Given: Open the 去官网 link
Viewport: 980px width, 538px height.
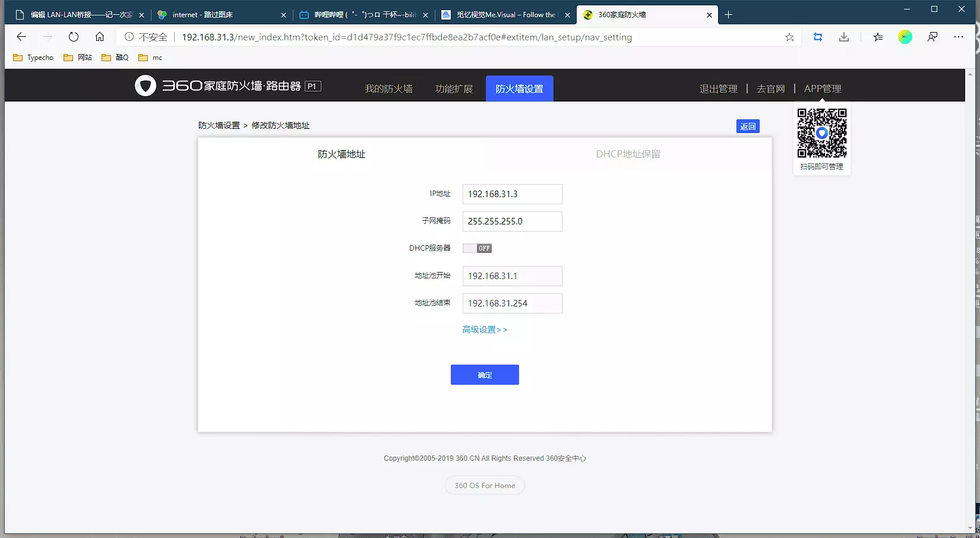Looking at the screenshot, I should click(x=770, y=88).
